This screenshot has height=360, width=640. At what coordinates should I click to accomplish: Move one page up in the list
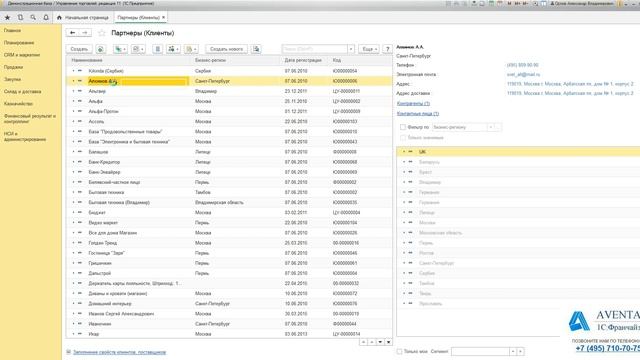click(x=372, y=342)
